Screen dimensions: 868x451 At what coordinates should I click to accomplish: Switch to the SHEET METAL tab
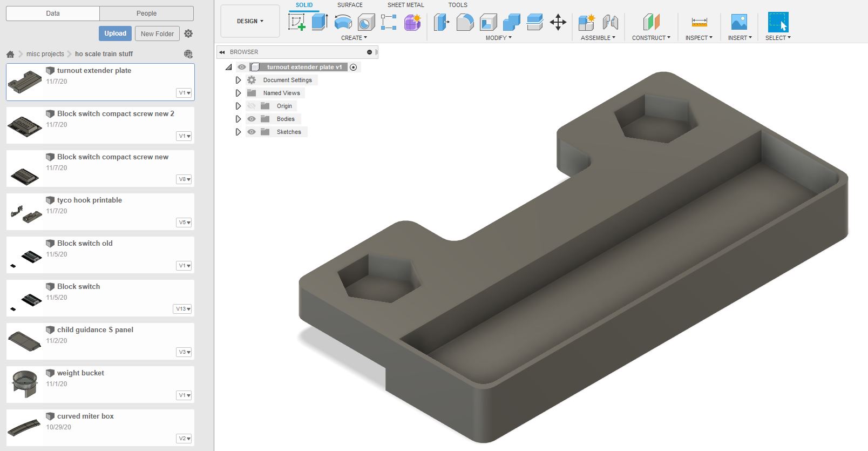[405, 5]
